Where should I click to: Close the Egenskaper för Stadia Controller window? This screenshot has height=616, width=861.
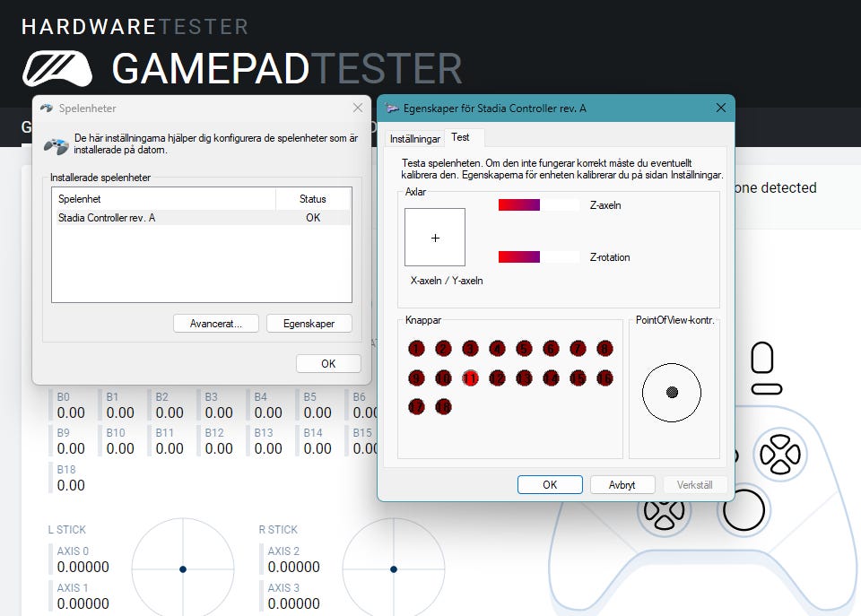721,108
